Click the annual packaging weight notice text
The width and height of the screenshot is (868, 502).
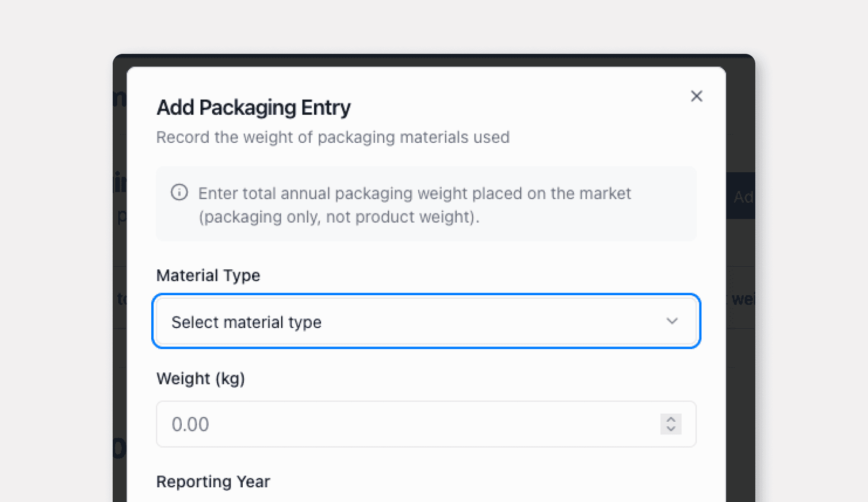(x=414, y=194)
